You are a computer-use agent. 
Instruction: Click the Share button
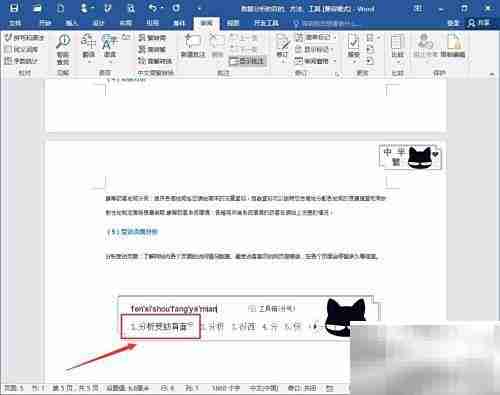[479, 23]
